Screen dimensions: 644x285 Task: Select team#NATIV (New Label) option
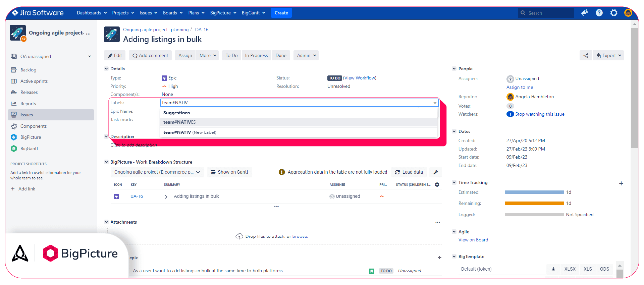point(299,132)
